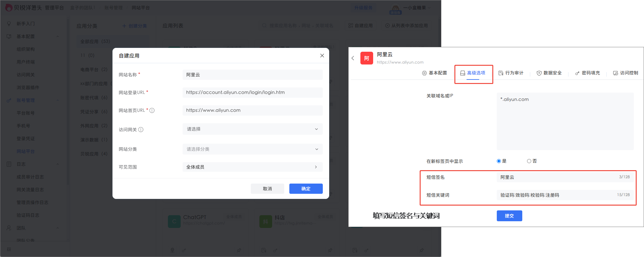
Task: Click the 网站首页URL input field
Action: coord(252,110)
